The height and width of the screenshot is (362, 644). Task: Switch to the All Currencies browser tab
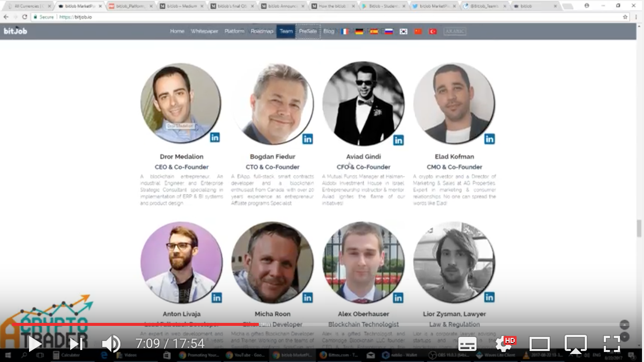coord(28,6)
